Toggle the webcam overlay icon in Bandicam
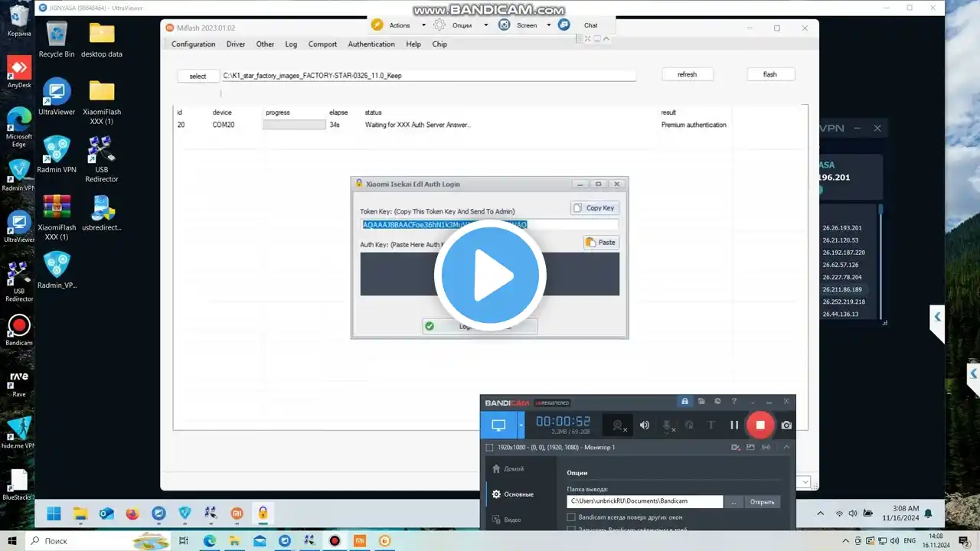Screen dimensions: 980x551 [618, 425]
